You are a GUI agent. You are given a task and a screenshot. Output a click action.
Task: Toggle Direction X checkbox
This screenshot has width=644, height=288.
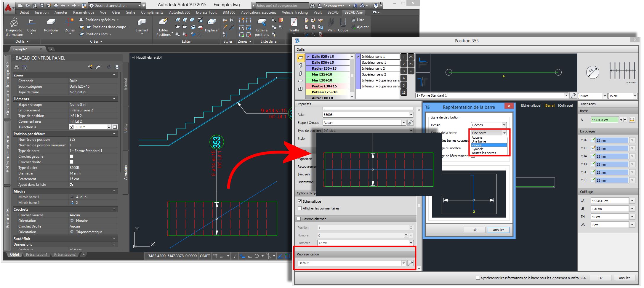pyautogui.click(x=71, y=127)
